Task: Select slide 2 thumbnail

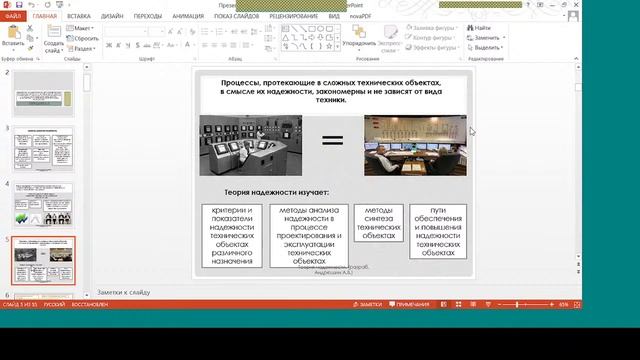Action: click(44, 93)
